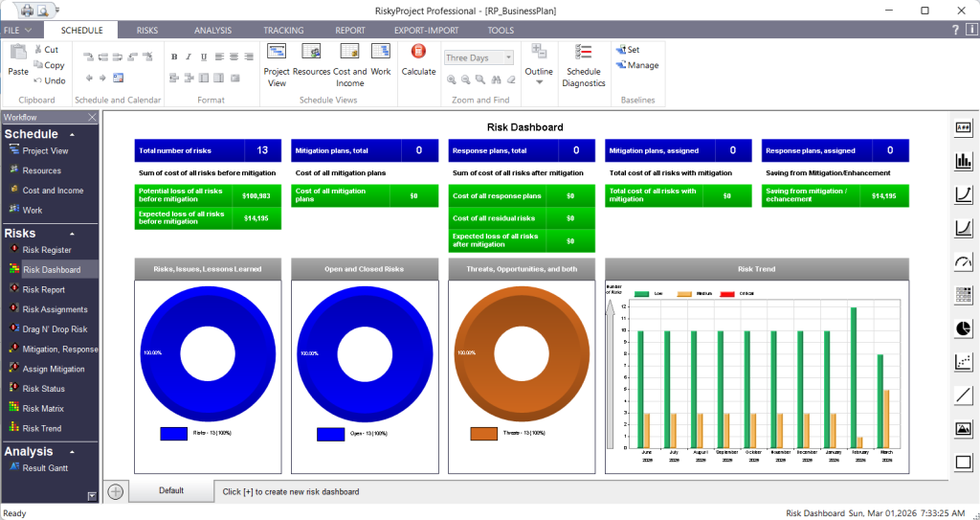The height and width of the screenshot is (520, 980).
Task: Open Schedule Diagnostics from the ribbon
Action: [584, 64]
